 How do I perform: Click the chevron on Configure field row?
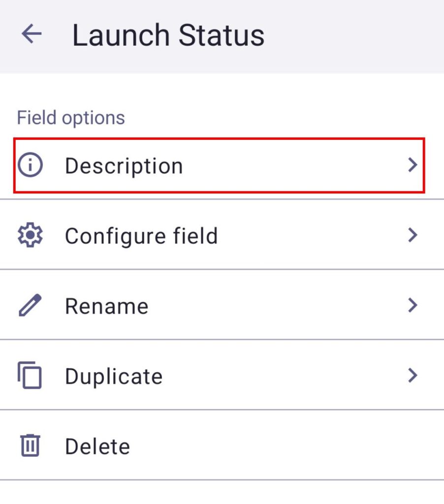pyautogui.click(x=412, y=235)
